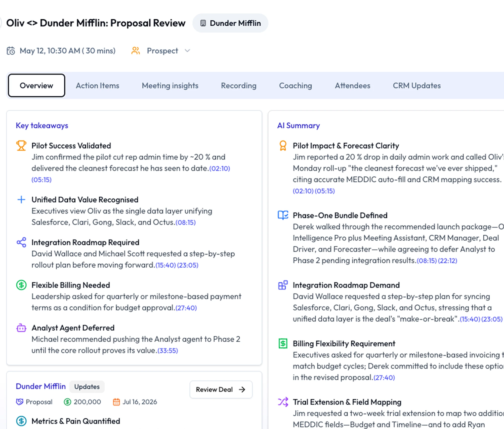The height and width of the screenshot is (429, 504).
Task: Click the people icon next to Prospect
Action: click(135, 51)
